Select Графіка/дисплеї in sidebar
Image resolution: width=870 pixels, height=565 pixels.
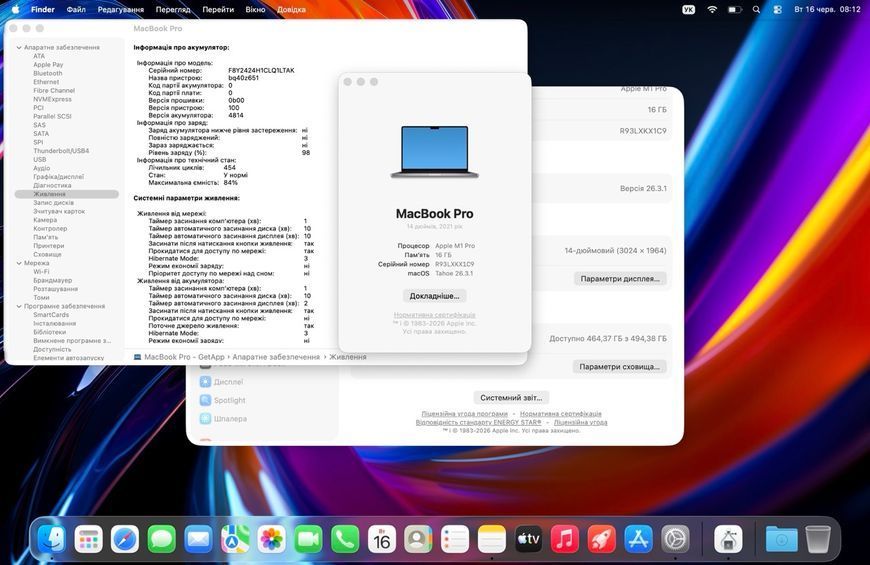point(58,176)
